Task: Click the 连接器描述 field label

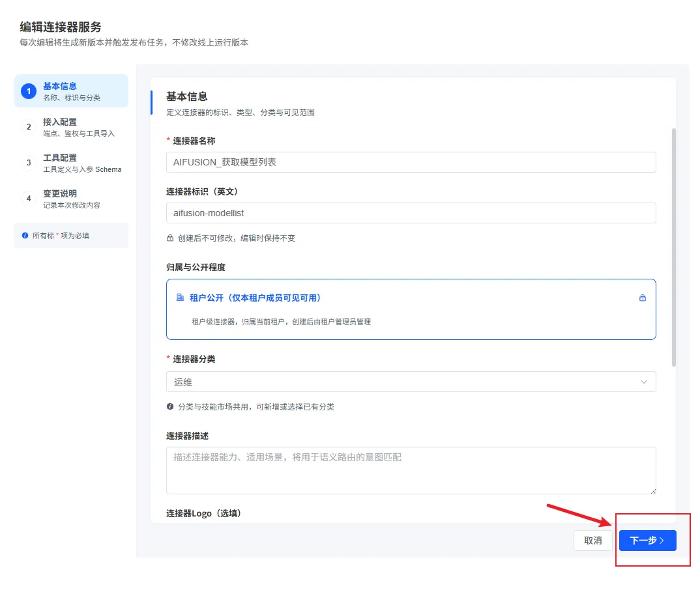Action: tap(188, 436)
